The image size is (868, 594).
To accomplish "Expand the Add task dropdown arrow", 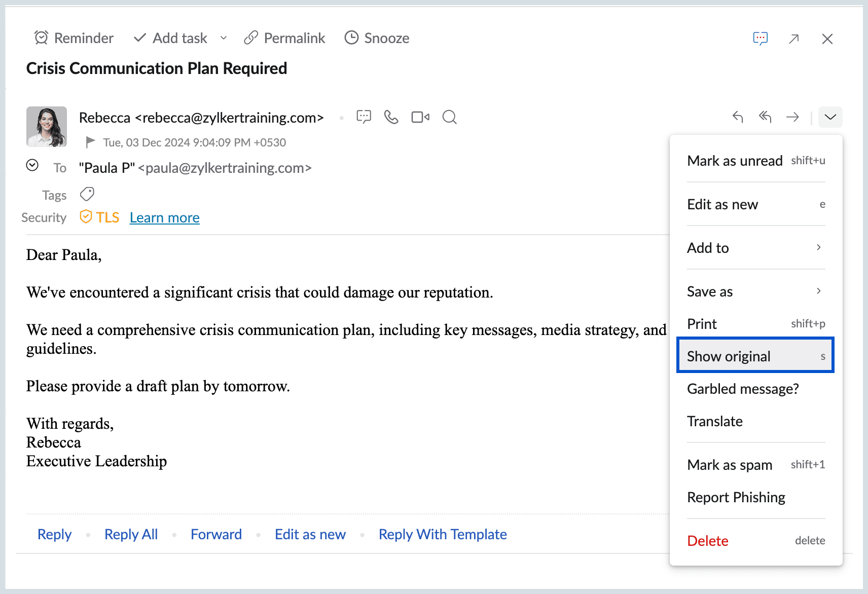I will (224, 38).
